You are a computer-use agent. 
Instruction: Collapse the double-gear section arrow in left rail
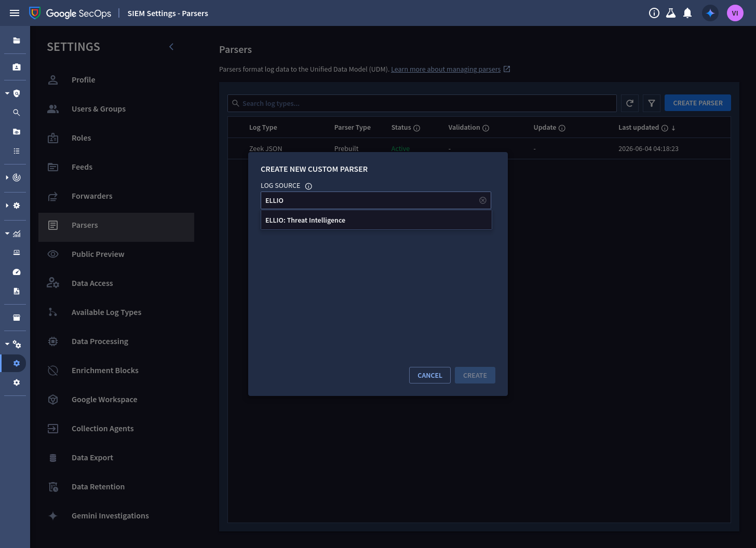[x=7, y=344]
